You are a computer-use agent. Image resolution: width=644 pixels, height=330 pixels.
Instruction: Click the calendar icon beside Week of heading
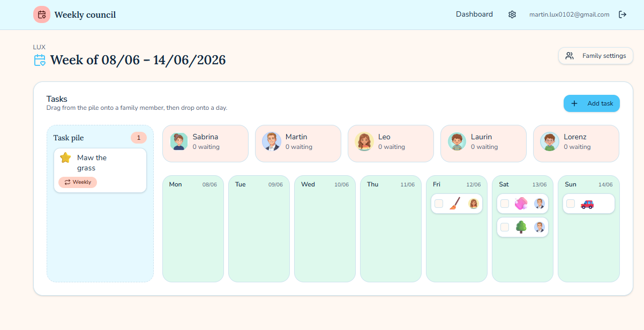pyautogui.click(x=40, y=60)
